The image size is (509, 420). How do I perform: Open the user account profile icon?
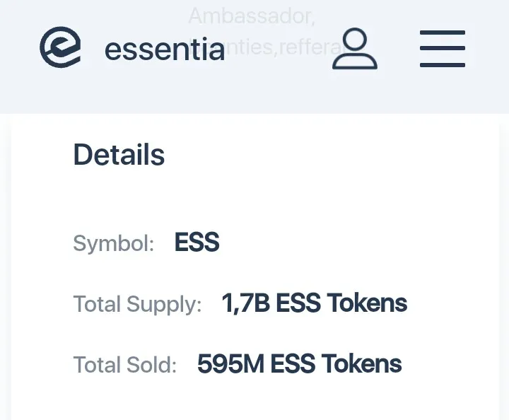[x=354, y=48]
